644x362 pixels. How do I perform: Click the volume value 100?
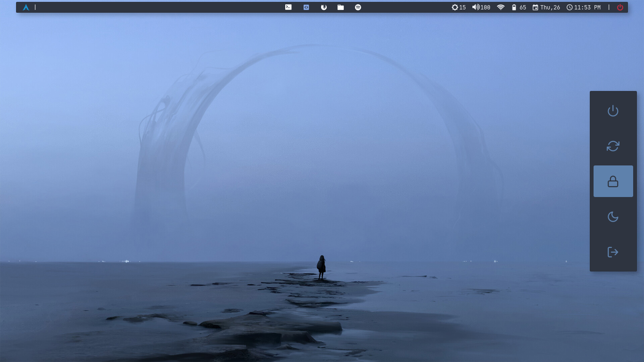(x=486, y=8)
